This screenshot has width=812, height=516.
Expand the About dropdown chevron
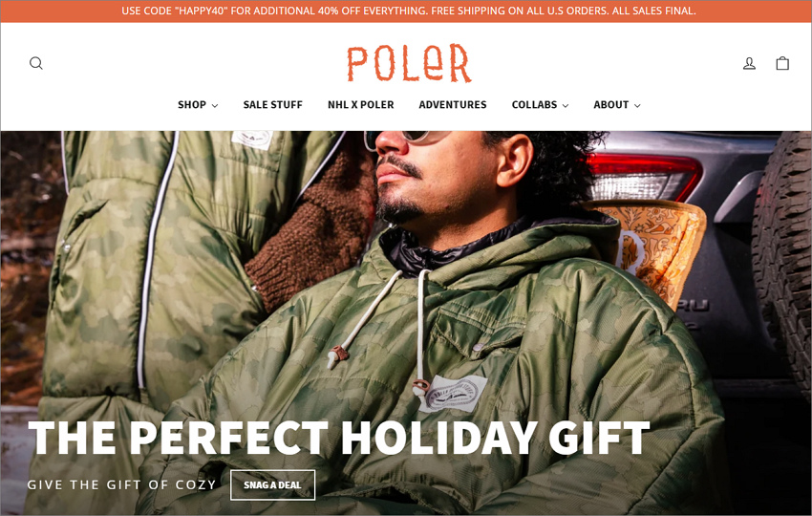pos(637,105)
